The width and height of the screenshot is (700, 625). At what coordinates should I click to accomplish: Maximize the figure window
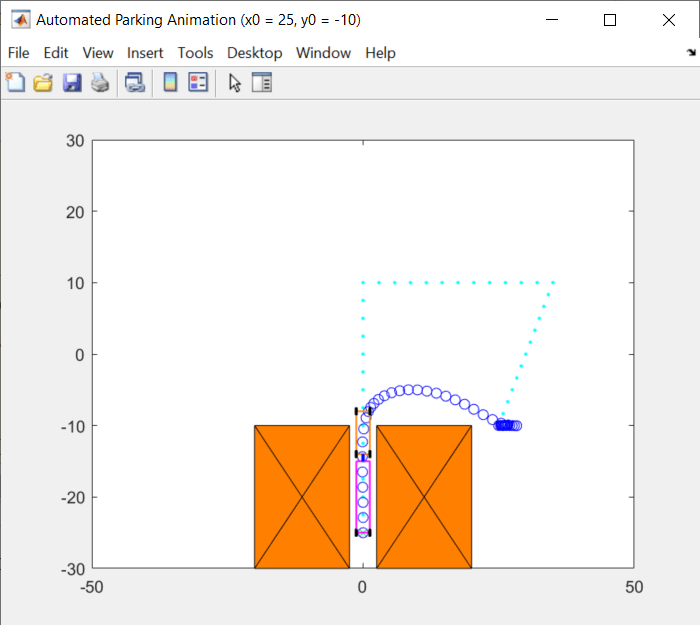610,20
